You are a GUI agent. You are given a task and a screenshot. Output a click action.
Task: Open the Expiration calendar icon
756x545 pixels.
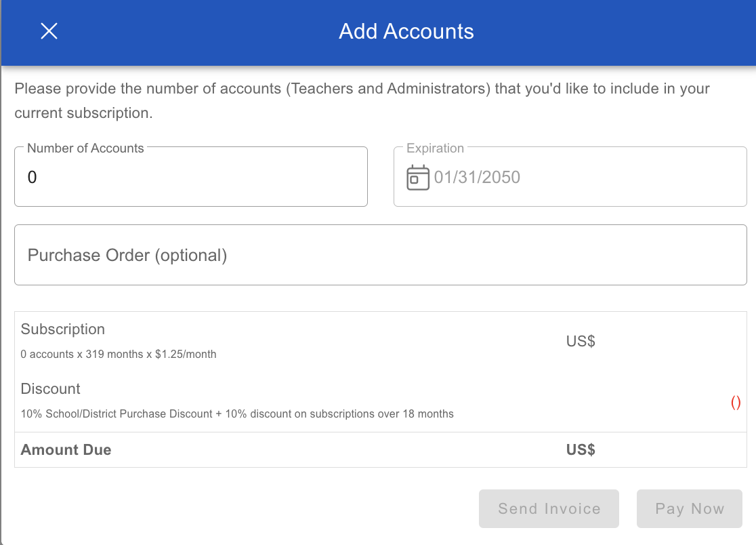[x=417, y=178]
